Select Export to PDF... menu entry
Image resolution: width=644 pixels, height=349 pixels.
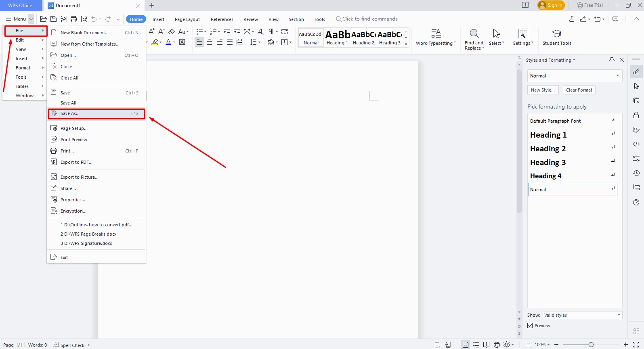tap(96, 162)
